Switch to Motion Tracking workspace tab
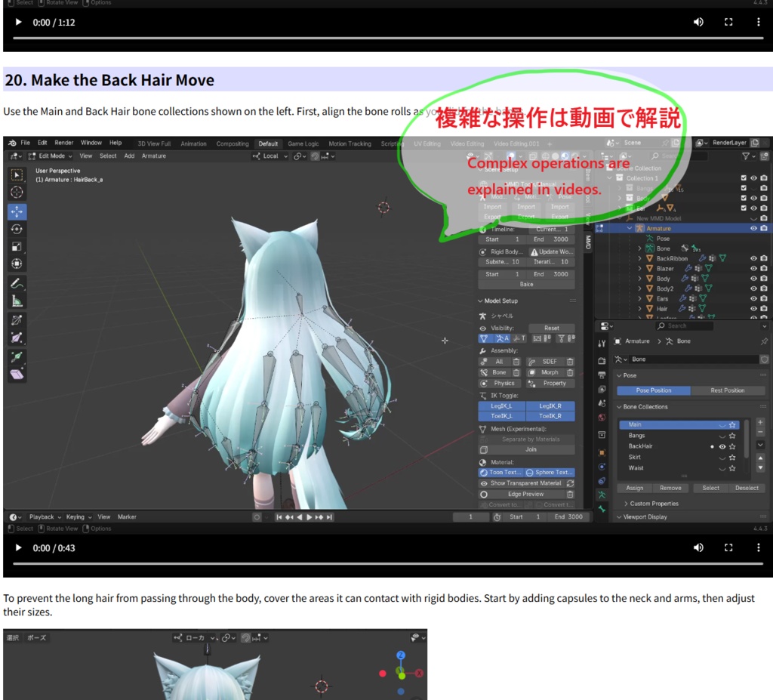This screenshot has height=700, width=773. (x=350, y=144)
